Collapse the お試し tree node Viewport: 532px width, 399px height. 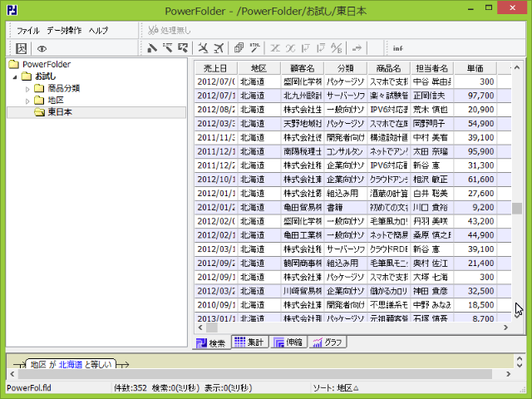[x=15, y=76]
